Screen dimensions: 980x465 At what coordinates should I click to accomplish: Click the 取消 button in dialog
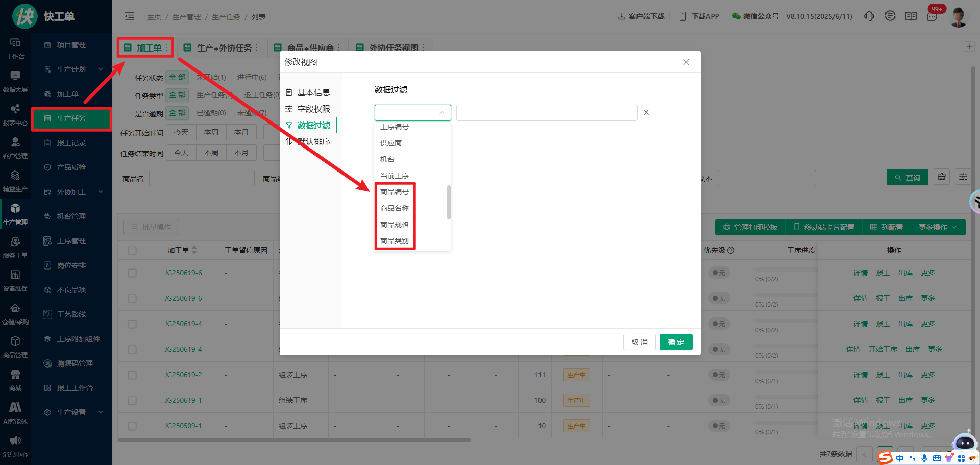(639, 342)
